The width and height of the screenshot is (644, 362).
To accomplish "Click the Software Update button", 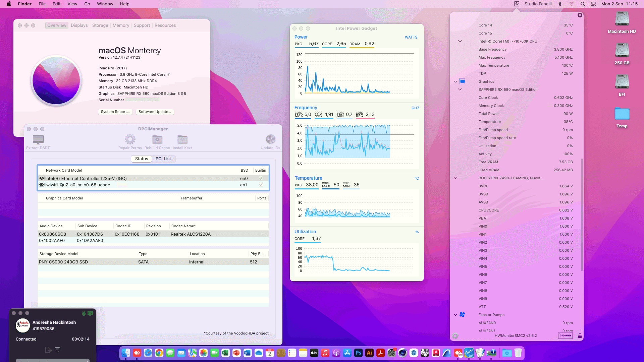I will [x=155, y=112].
